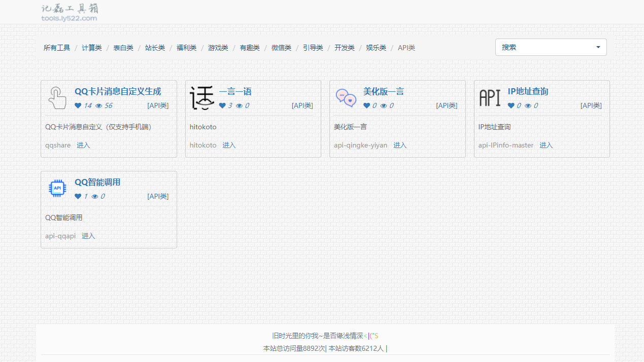Toggle the heart like on QQ智能调用 card

coord(78,196)
